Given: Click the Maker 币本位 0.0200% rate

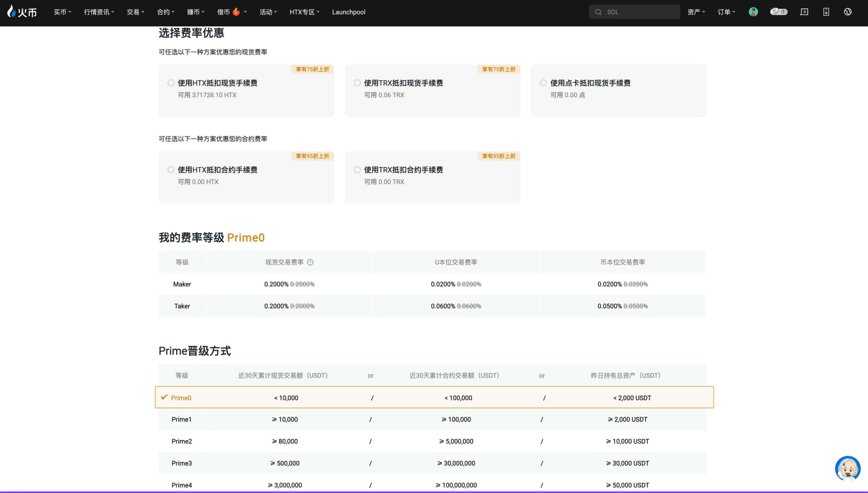Looking at the screenshot, I should 609,284.
